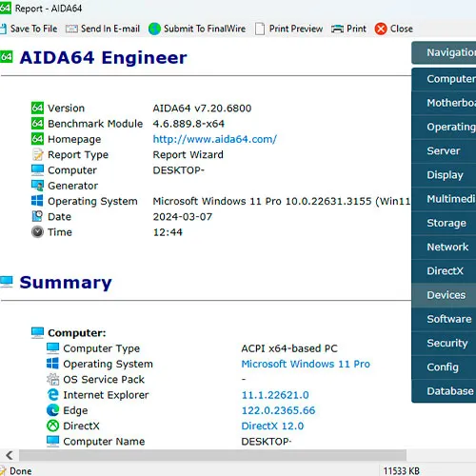Image resolution: width=476 pixels, height=476 pixels.
Task: Click the Edge browser icon
Action: coord(52,410)
